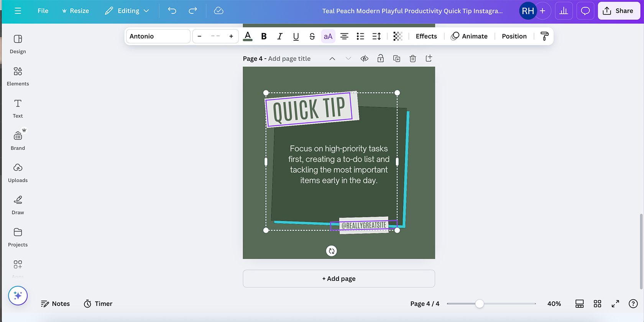Delete page 4 with trash icon
The width and height of the screenshot is (644, 322).
pyautogui.click(x=412, y=59)
